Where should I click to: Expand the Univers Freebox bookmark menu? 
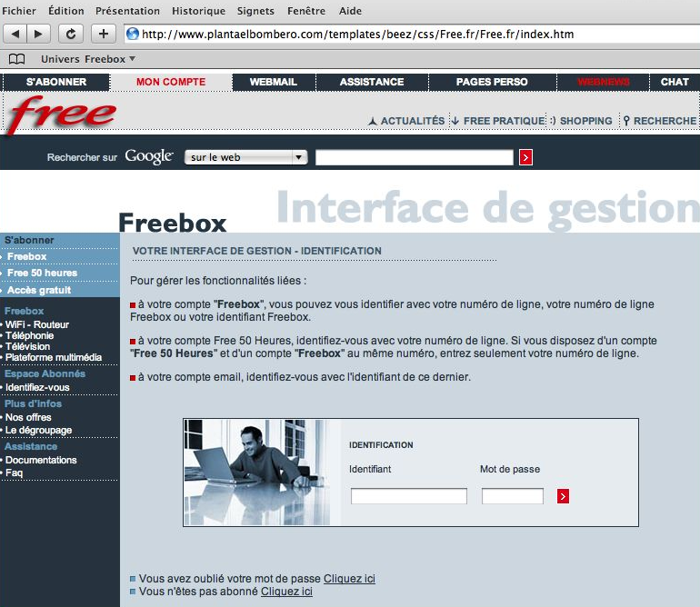point(88,59)
